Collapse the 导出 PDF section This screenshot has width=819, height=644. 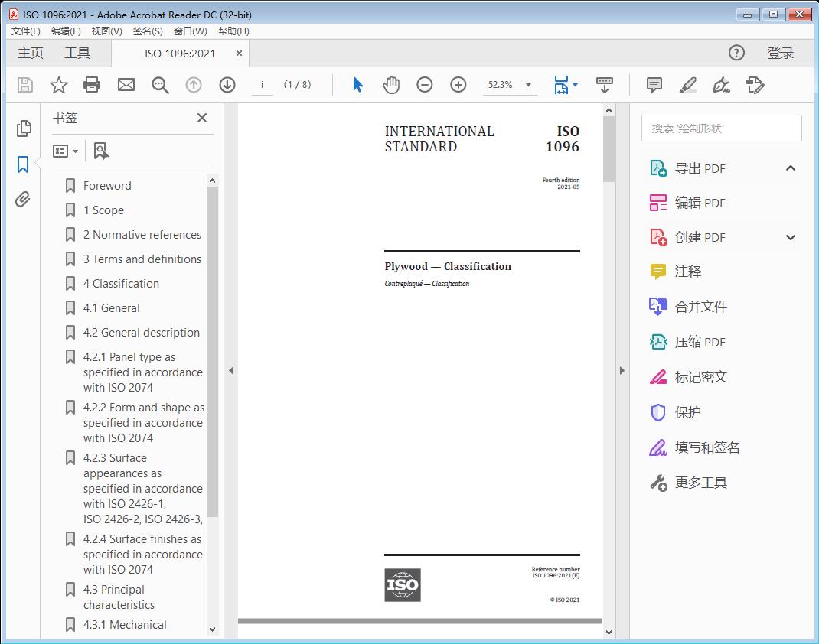click(x=791, y=168)
